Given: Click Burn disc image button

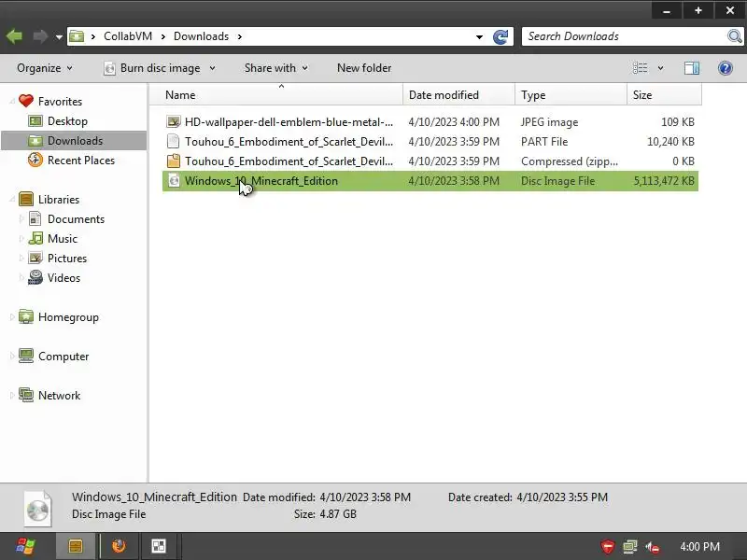Looking at the screenshot, I should (x=152, y=68).
